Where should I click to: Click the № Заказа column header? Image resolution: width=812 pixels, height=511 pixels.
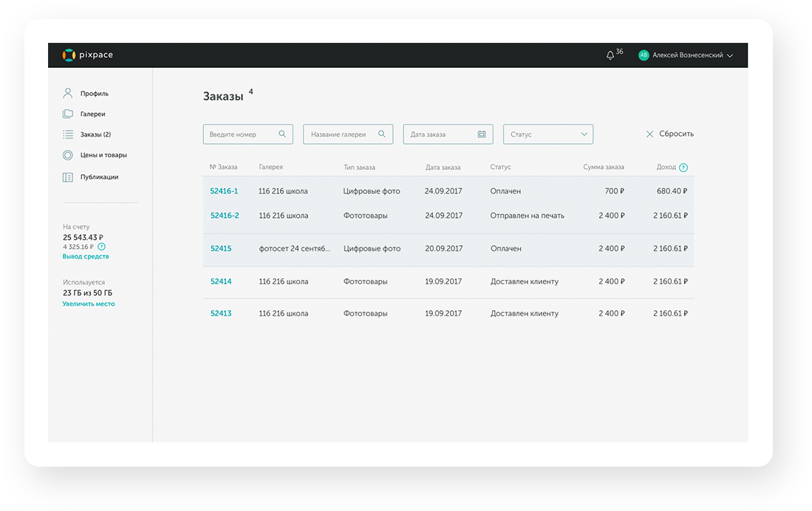tap(223, 167)
